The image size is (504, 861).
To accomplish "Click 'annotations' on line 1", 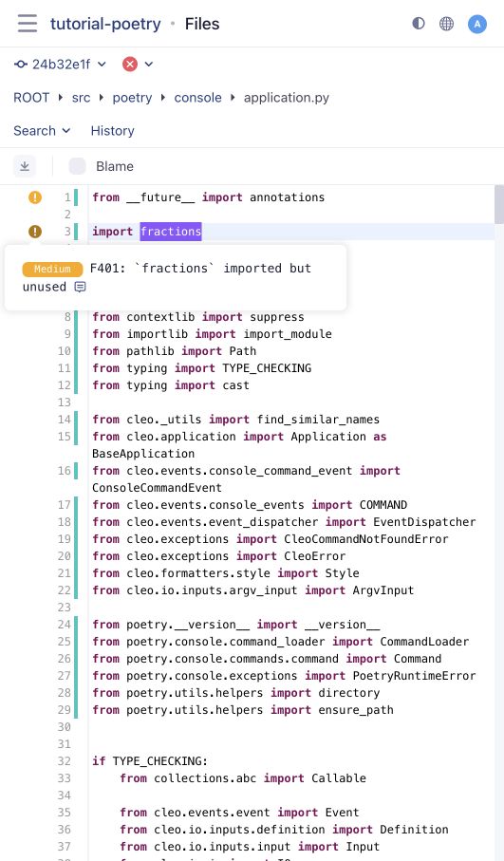I will coord(288,197).
